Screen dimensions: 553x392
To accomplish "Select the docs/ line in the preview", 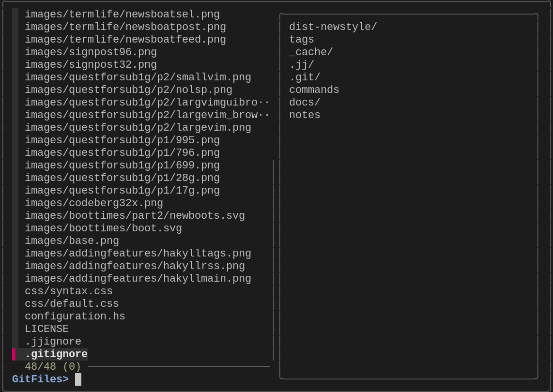I will tap(304, 102).
